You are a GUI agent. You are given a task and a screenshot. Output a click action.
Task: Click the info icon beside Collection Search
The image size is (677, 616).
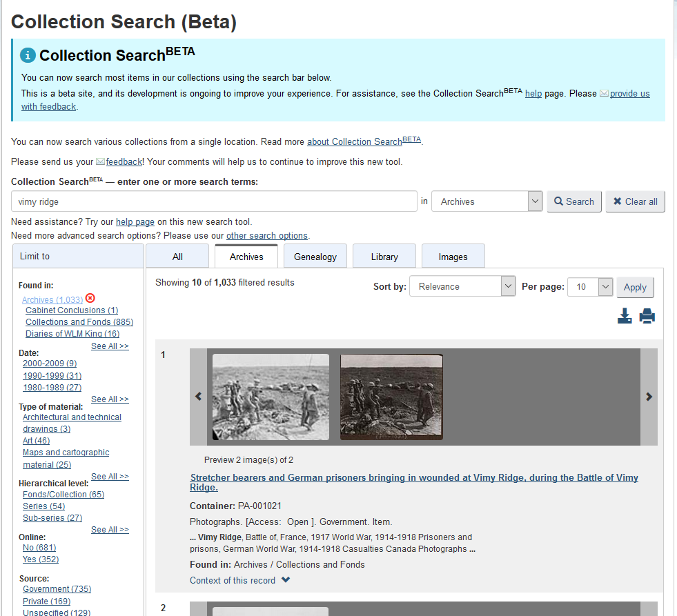[28, 55]
